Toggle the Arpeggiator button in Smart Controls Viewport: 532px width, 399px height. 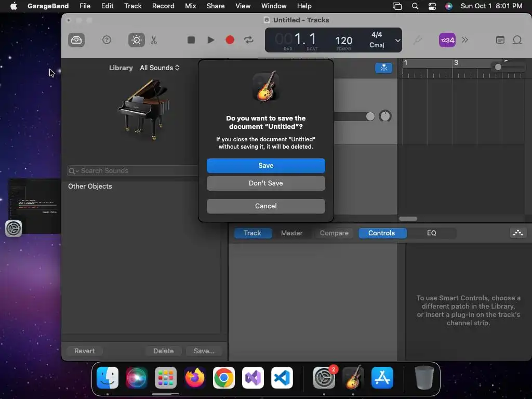click(x=518, y=233)
